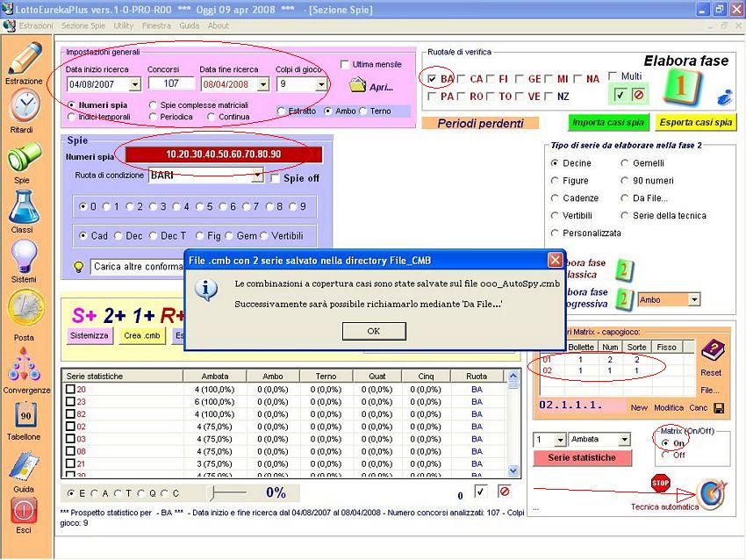
Task: Enable the Ultima mensile checkbox
Action: coord(345,64)
